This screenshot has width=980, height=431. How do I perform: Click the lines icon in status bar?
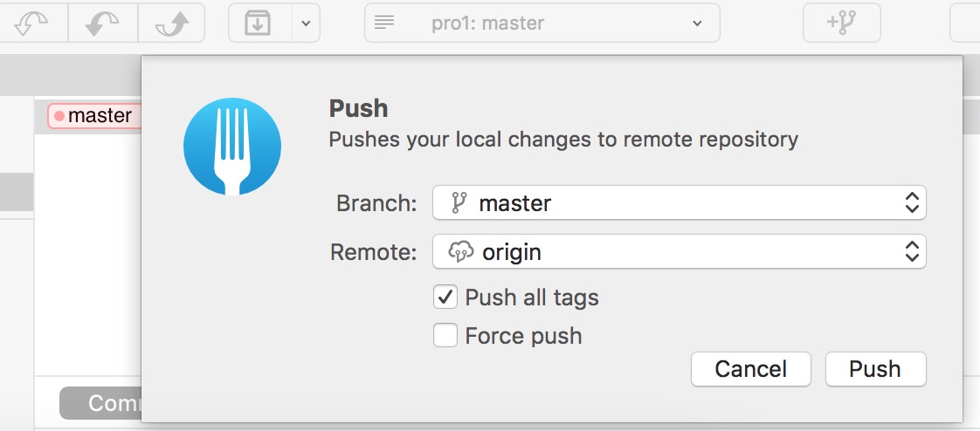click(x=383, y=23)
